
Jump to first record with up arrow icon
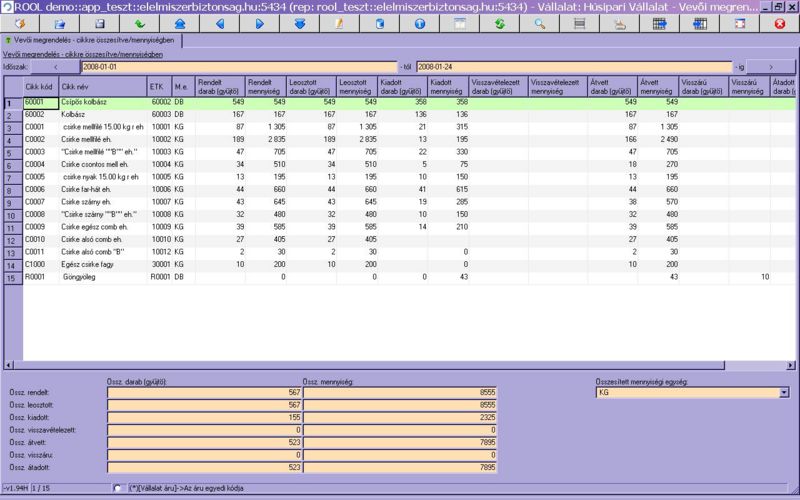tap(179, 23)
